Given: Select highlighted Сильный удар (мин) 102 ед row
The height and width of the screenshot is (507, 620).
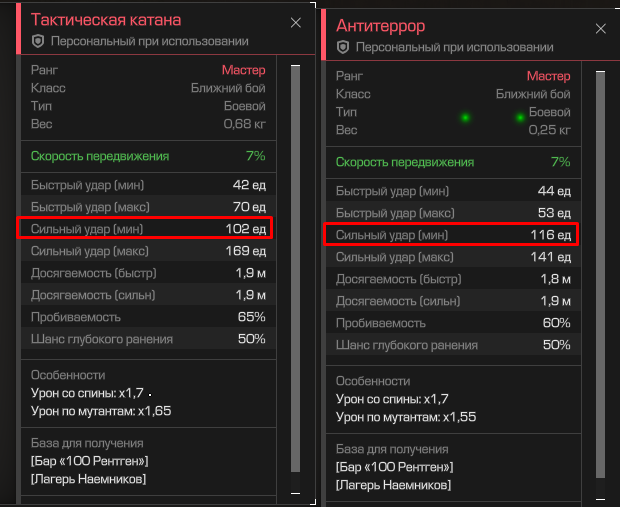Looking at the screenshot, I should click(x=147, y=228).
